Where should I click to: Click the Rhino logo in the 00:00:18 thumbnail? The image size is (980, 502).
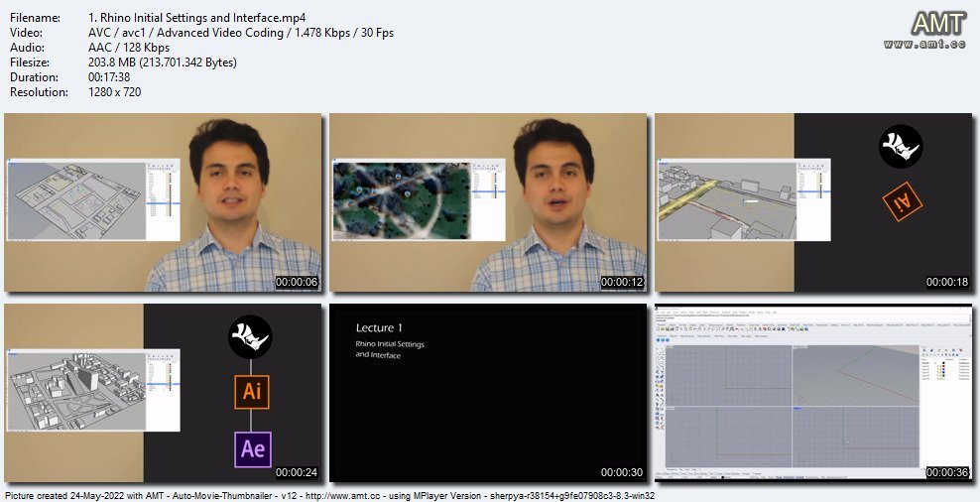[x=901, y=146]
